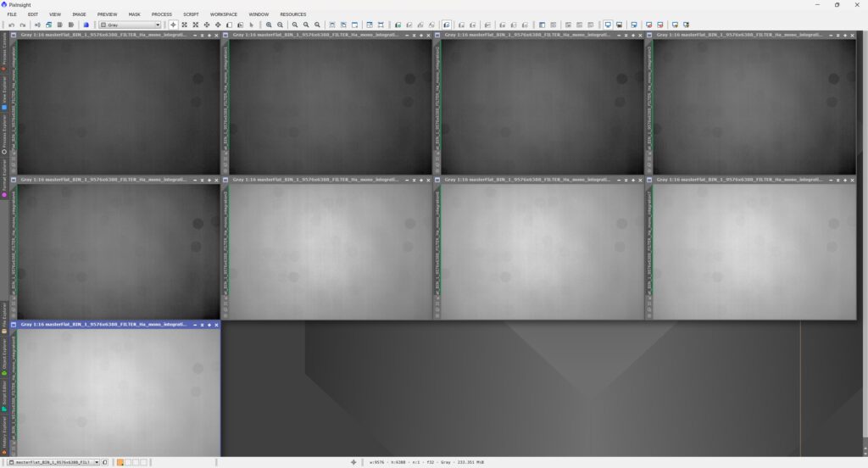This screenshot has height=468, width=868.
Task: Open Script Editor side tab
Action: coord(4,395)
